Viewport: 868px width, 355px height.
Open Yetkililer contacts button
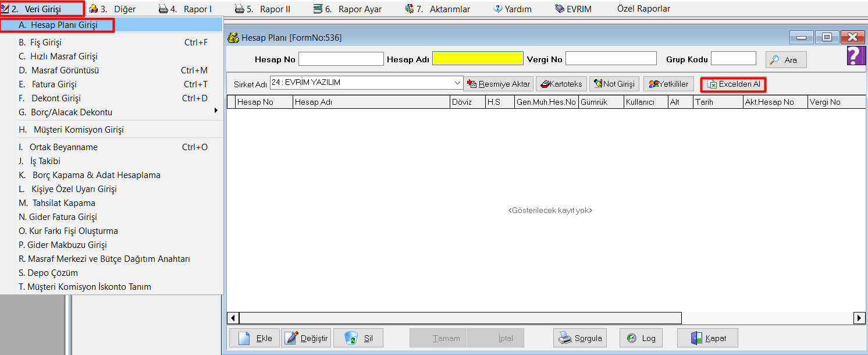coord(668,84)
